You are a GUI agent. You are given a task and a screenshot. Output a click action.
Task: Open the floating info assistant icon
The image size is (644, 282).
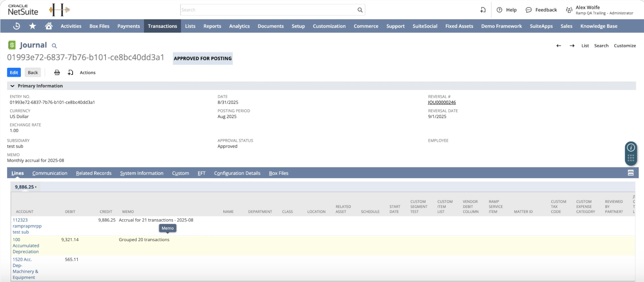(x=631, y=147)
